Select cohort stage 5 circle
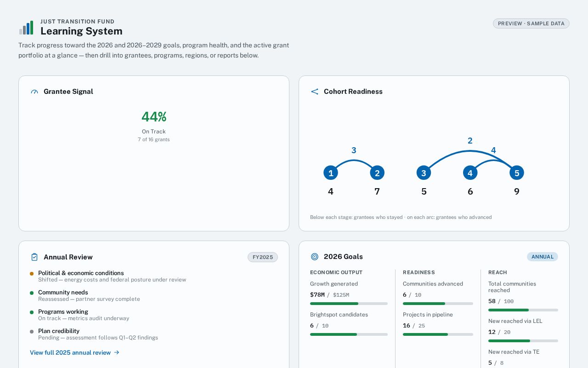Viewport: 588px width, 368px height. pyautogui.click(x=517, y=173)
